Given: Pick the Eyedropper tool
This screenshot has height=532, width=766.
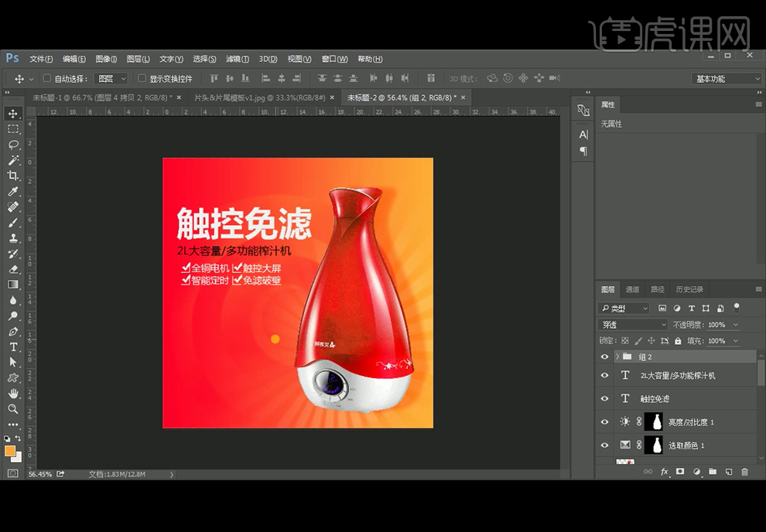Looking at the screenshot, I should (13, 192).
